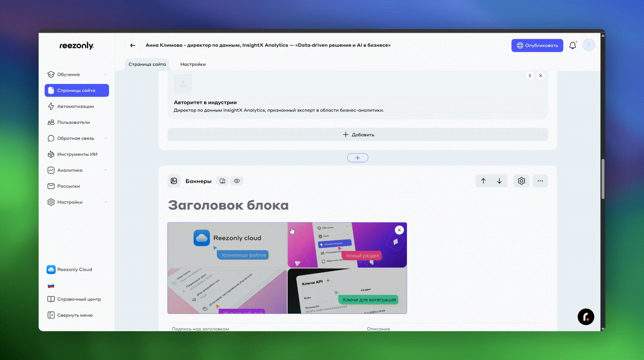This screenshot has height=360, width=644.
Task: Expand the Обратная связь sidebar section
Action: pos(76,138)
